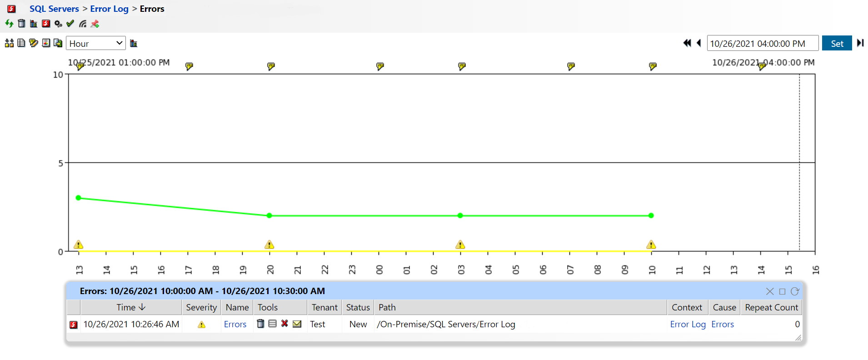Close the Errors detail panel
The height and width of the screenshot is (360, 868).
pyautogui.click(x=770, y=291)
